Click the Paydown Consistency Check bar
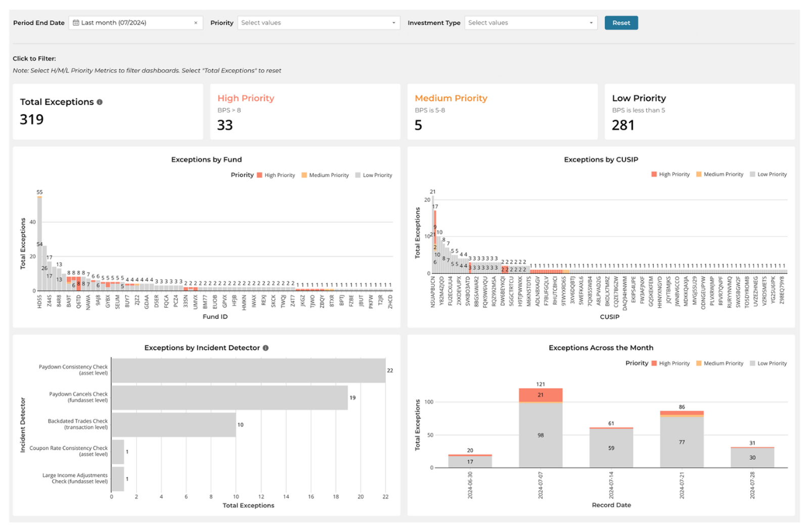Viewport: 809px width, 532px height. [x=248, y=370]
